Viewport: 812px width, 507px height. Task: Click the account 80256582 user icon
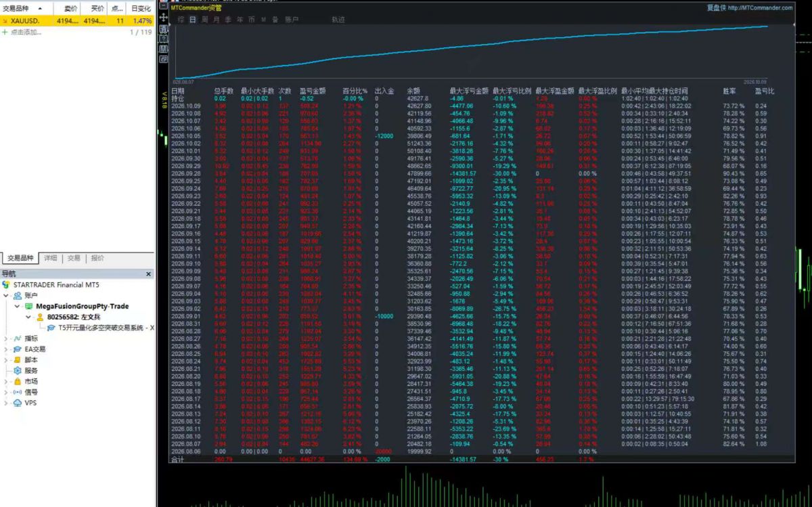click(40, 317)
